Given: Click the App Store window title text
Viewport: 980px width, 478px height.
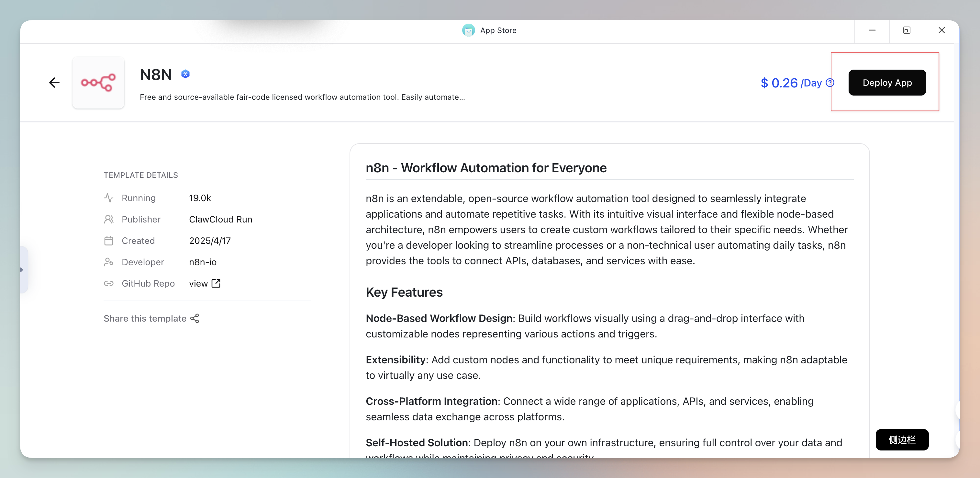Looking at the screenshot, I should coord(498,30).
